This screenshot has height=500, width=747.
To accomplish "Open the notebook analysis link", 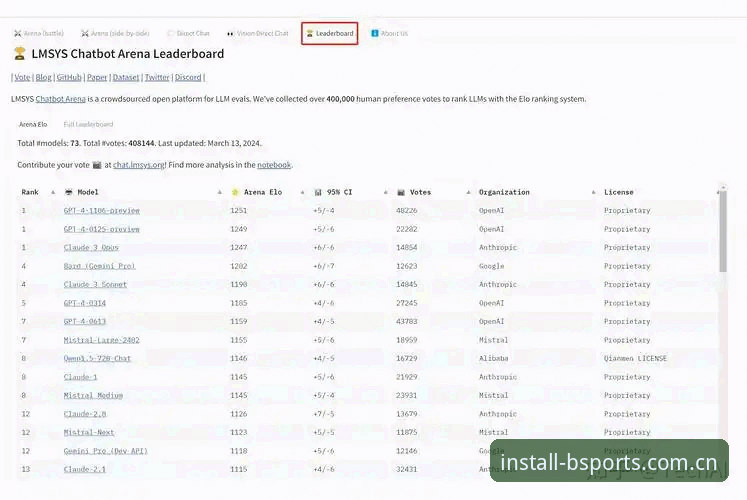I will (x=274, y=165).
